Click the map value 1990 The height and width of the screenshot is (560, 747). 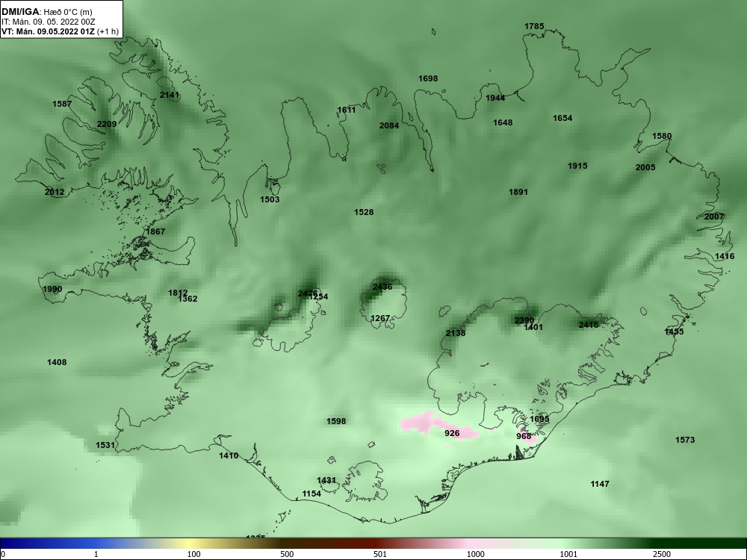click(x=52, y=290)
